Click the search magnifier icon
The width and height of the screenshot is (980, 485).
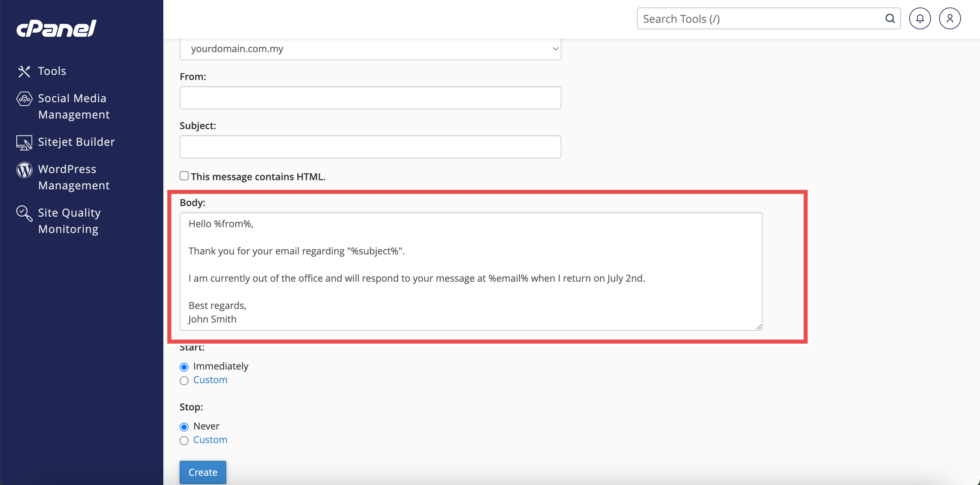coord(890,18)
